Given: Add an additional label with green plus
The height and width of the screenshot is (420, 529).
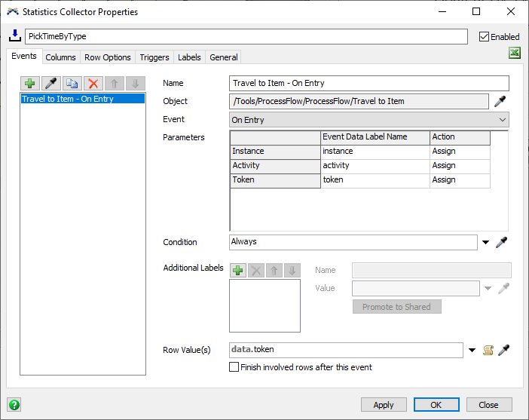Looking at the screenshot, I should coord(238,270).
